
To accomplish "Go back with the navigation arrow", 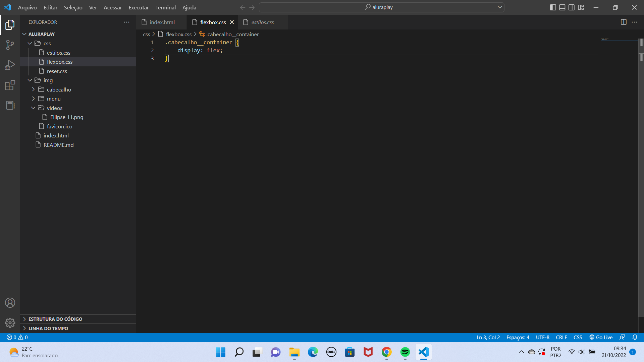I will click(x=243, y=7).
